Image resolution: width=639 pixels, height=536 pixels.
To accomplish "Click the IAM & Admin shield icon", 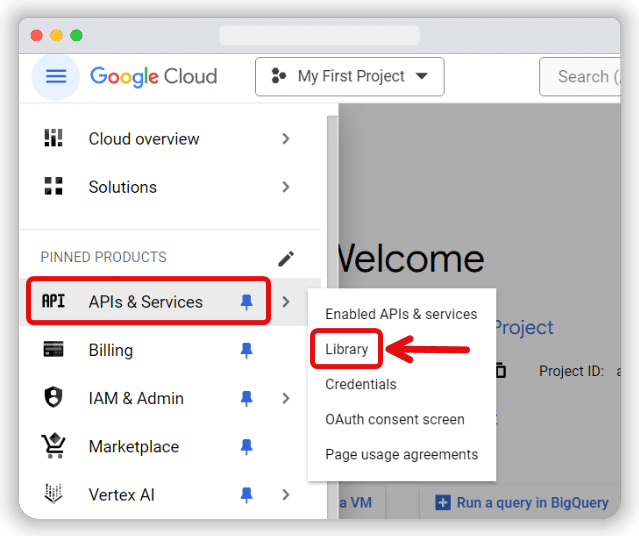I will pyautogui.click(x=53, y=397).
